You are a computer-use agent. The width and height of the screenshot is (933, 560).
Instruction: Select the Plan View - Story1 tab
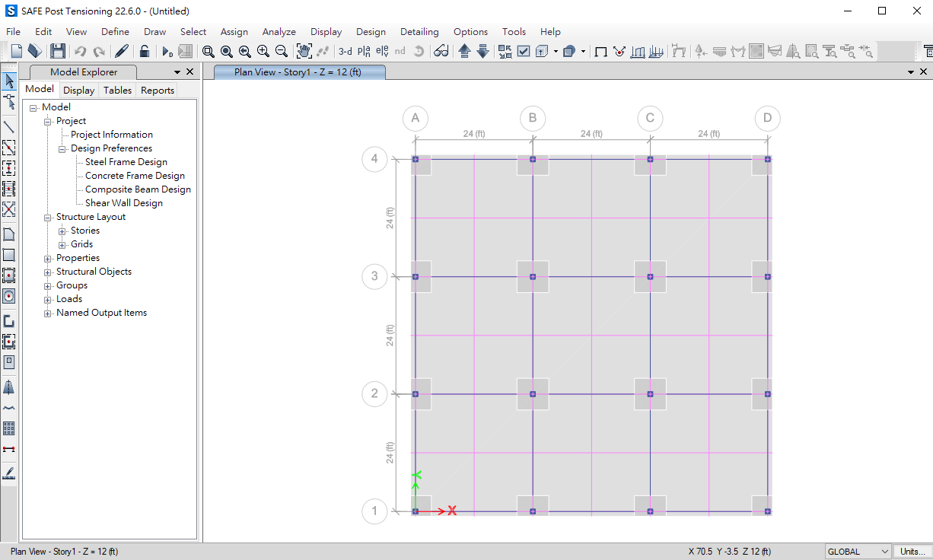[x=300, y=72]
